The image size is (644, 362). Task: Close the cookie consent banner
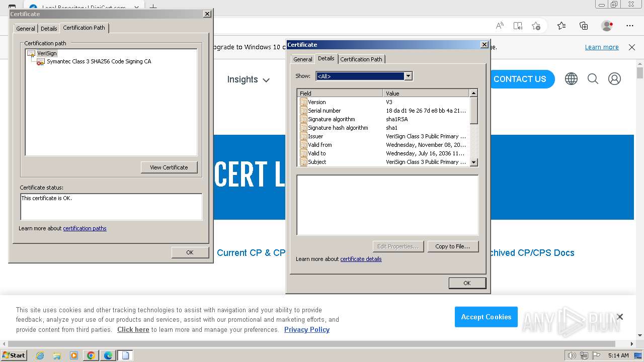(x=620, y=317)
